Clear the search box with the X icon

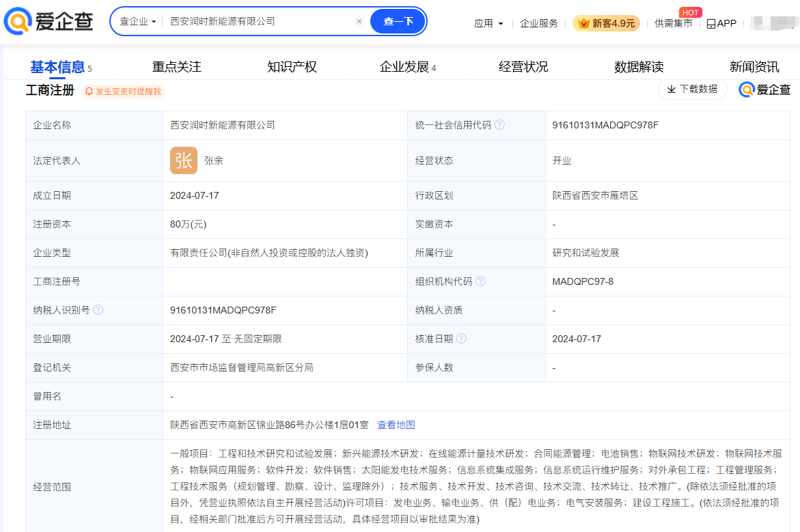pyautogui.click(x=359, y=21)
